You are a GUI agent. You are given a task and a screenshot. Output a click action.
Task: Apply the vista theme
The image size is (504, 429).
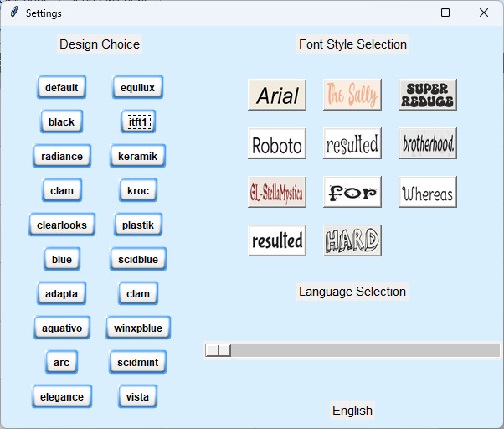coord(138,396)
